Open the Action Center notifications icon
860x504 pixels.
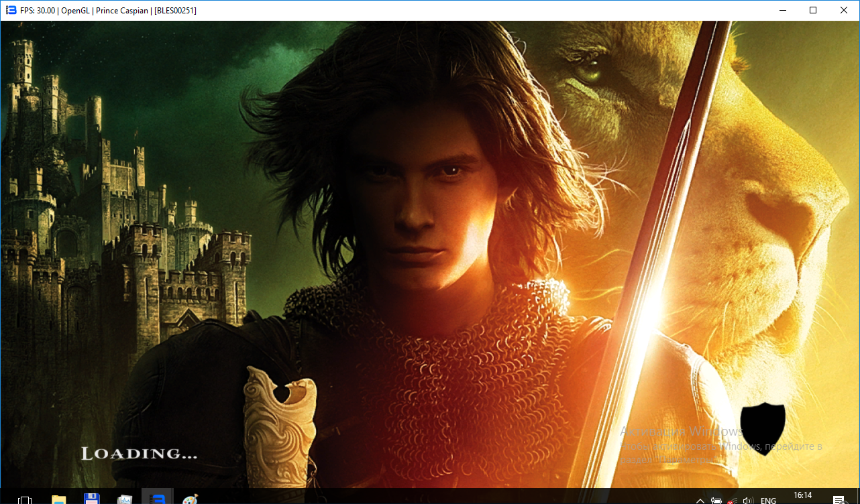pyautogui.click(x=839, y=500)
